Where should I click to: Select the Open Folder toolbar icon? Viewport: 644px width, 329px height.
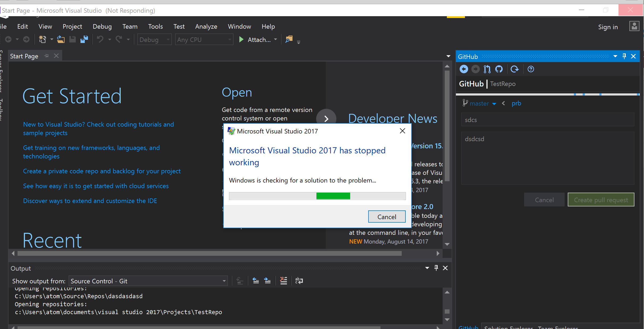(61, 39)
